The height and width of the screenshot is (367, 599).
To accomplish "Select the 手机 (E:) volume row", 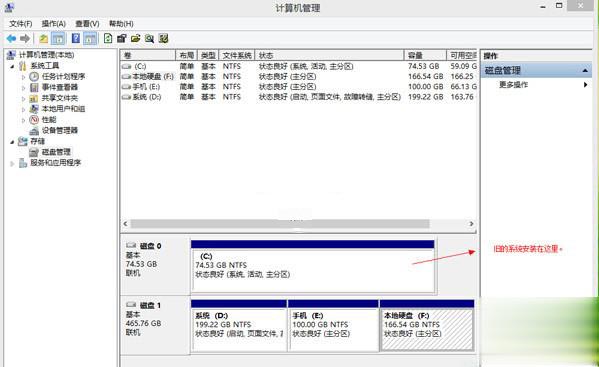I will (298, 87).
